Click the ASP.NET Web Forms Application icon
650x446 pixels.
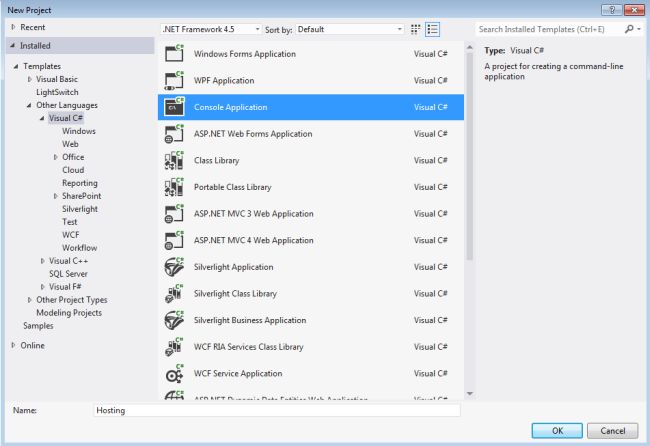pyautogui.click(x=174, y=134)
